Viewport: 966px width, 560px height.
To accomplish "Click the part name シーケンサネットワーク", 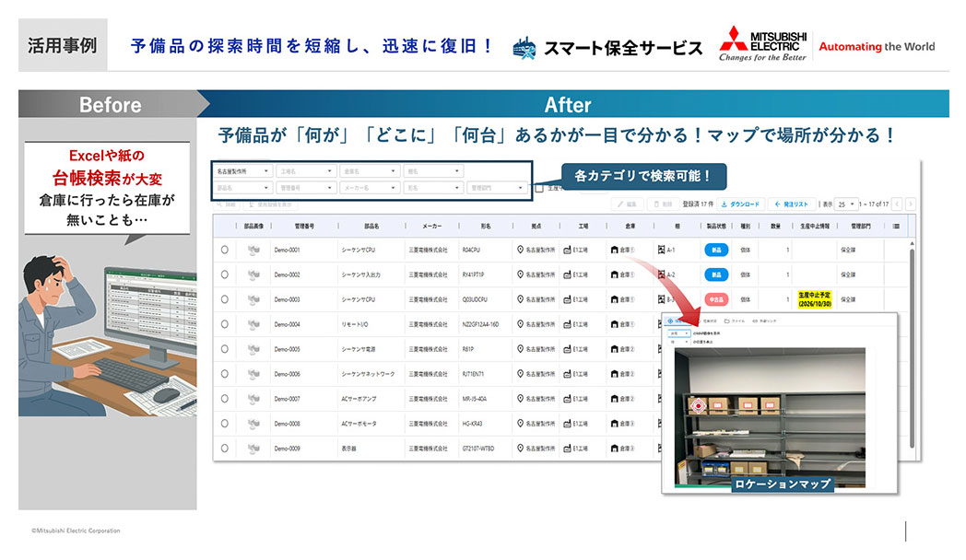I will tap(368, 374).
